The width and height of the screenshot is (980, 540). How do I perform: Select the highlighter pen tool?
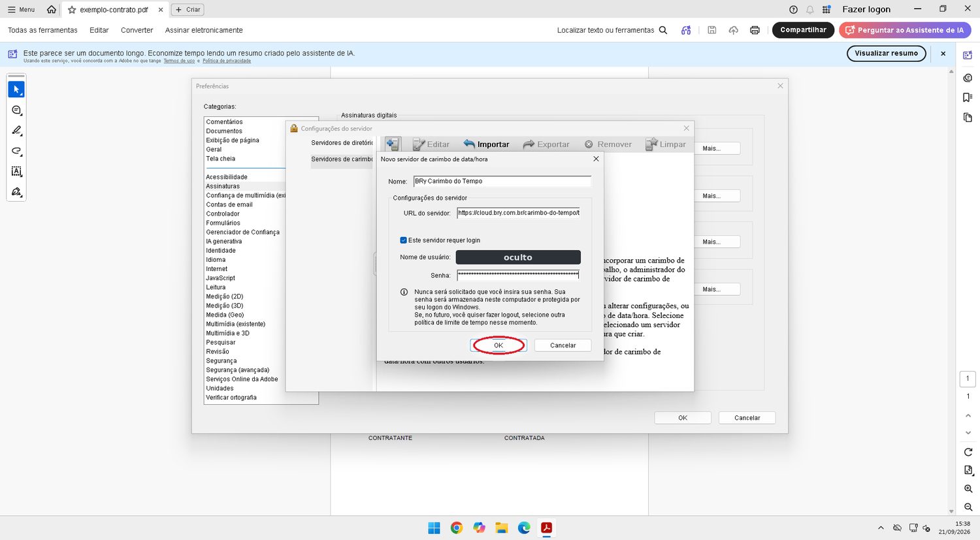16,131
